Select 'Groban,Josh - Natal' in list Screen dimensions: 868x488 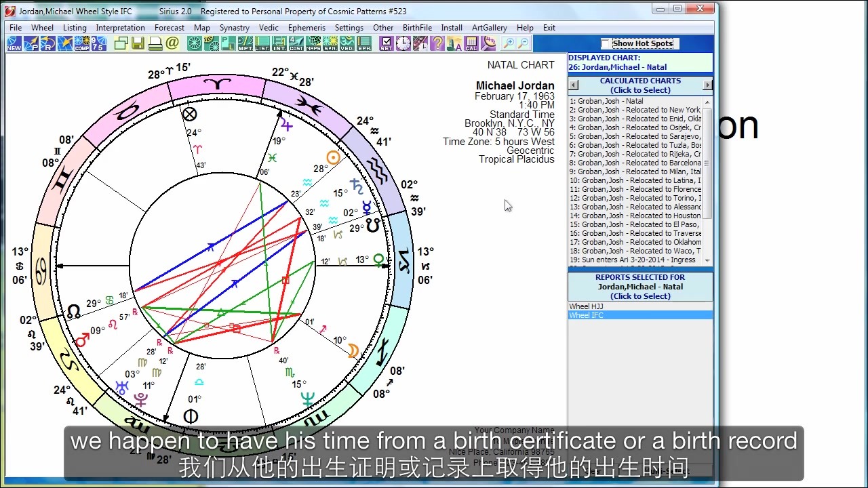pos(635,101)
